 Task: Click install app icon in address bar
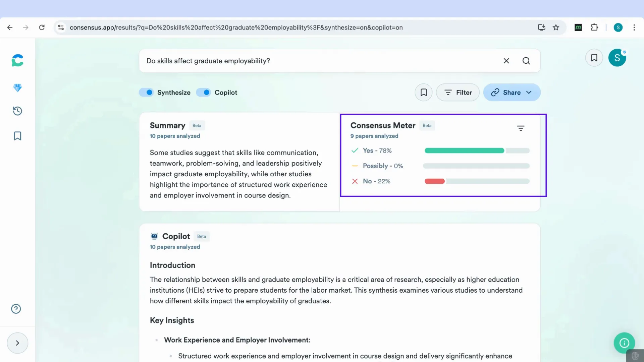[541, 27]
